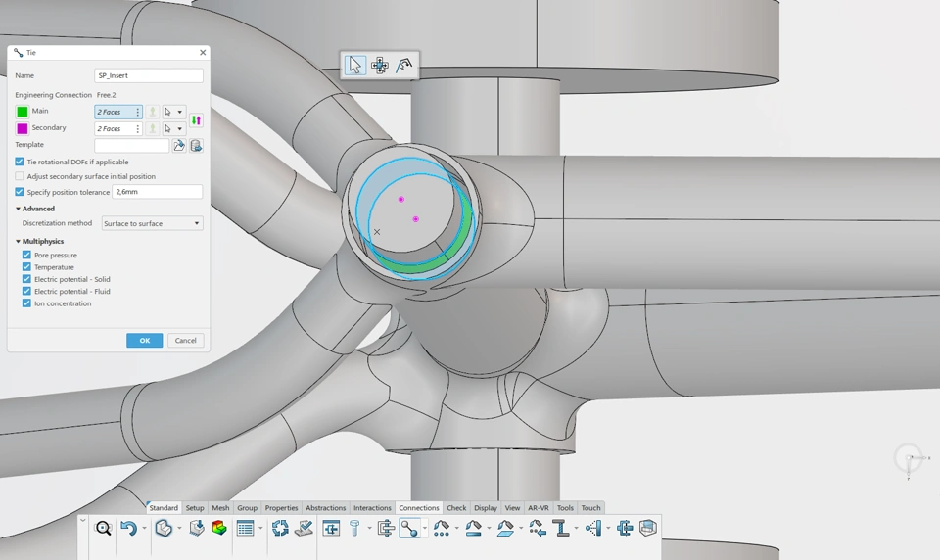
Task: Click the bolt connection icon in the toolbar
Action: tap(354, 529)
